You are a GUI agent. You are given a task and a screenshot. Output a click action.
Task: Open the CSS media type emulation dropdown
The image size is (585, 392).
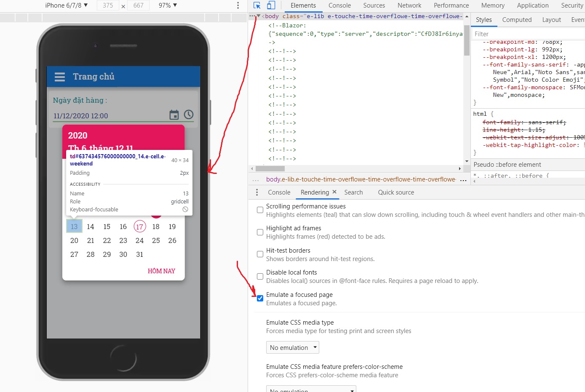(293, 347)
